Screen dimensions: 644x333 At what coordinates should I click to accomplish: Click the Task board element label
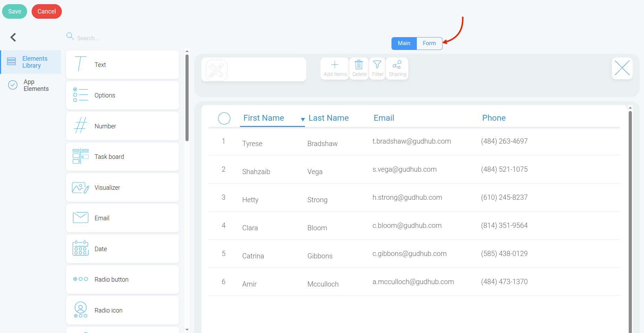click(x=109, y=157)
